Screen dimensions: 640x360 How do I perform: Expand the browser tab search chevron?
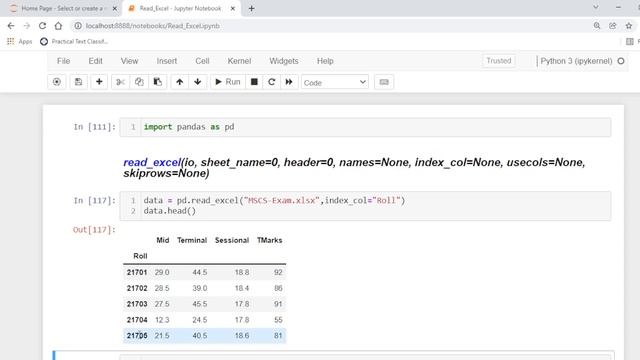[x=596, y=7]
